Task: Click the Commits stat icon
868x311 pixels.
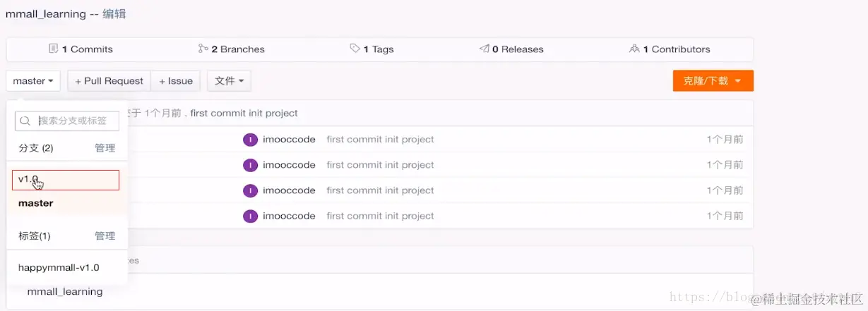Action: (53, 49)
